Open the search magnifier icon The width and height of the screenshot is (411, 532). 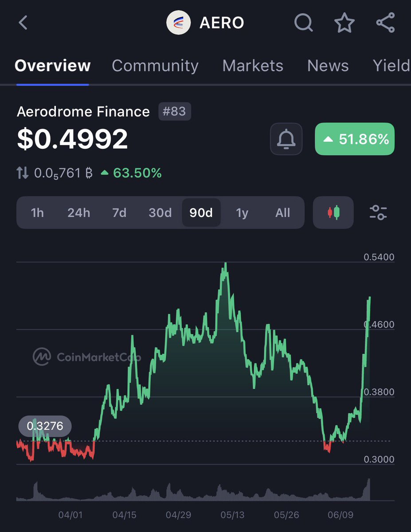click(x=304, y=23)
